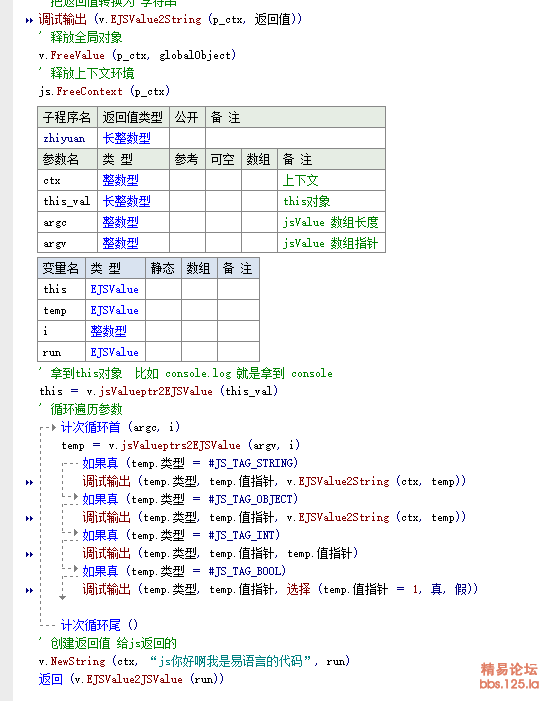
Task: Click the jsValue 数组指针 remark cell
Action: [x=331, y=243]
